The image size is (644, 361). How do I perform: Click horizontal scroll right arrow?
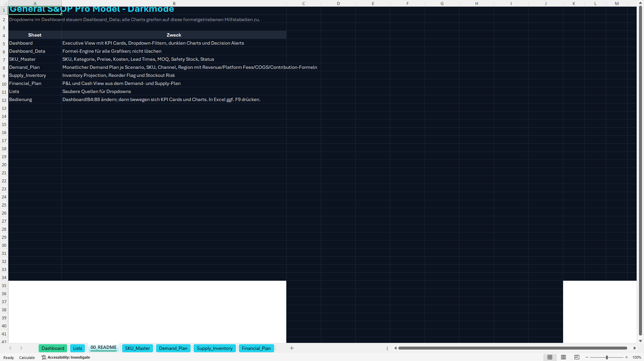(635, 348)
